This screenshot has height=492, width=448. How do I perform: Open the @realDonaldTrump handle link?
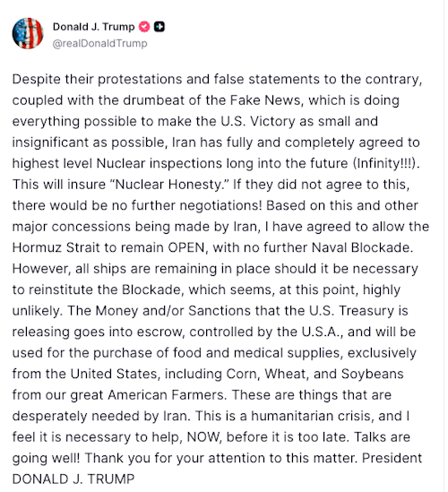coord(99,43)
